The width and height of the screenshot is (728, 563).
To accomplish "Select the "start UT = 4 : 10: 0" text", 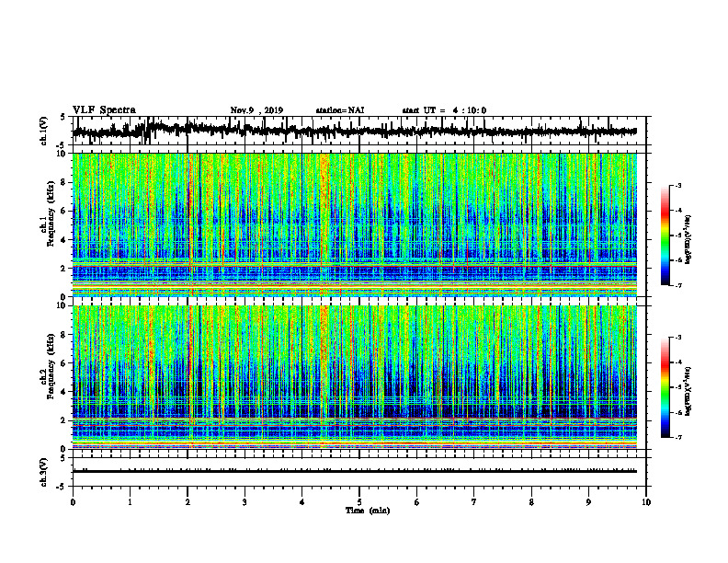I will click(x=444, y=110).
